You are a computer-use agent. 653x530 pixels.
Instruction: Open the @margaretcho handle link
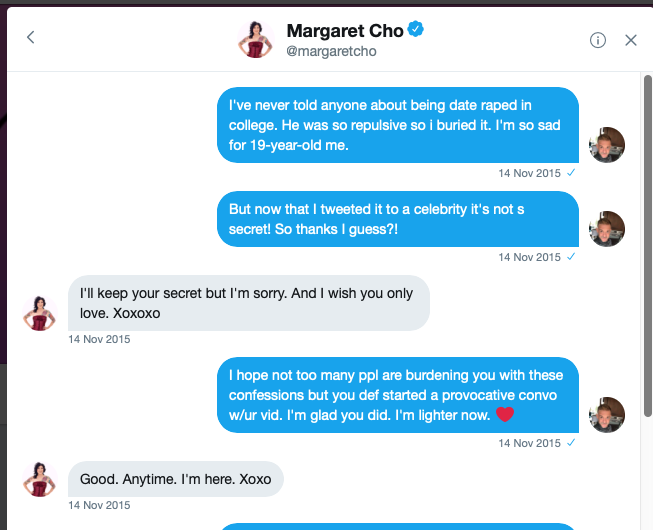331,52
